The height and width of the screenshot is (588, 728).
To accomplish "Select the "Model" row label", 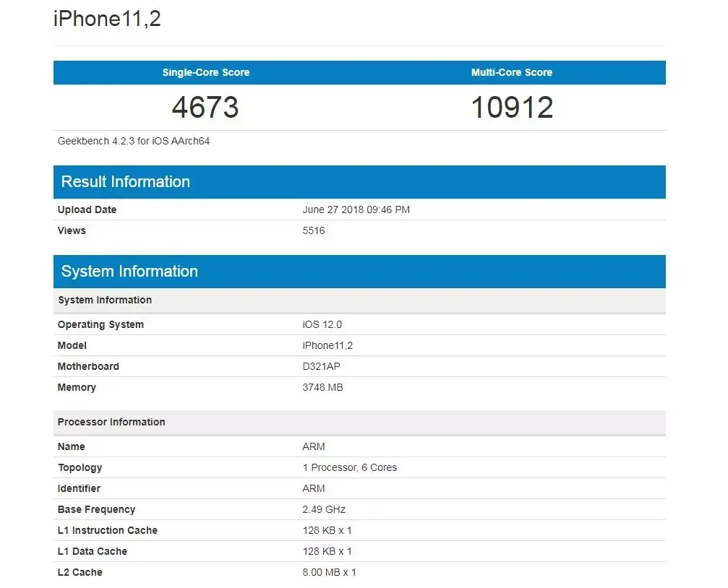I will tap(72, 346).
